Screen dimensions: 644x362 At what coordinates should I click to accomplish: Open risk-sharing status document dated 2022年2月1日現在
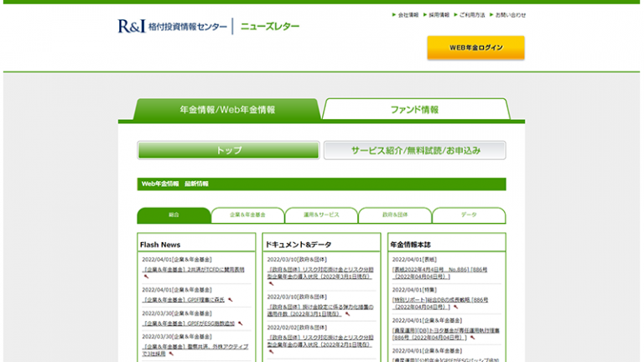point(320,341)
